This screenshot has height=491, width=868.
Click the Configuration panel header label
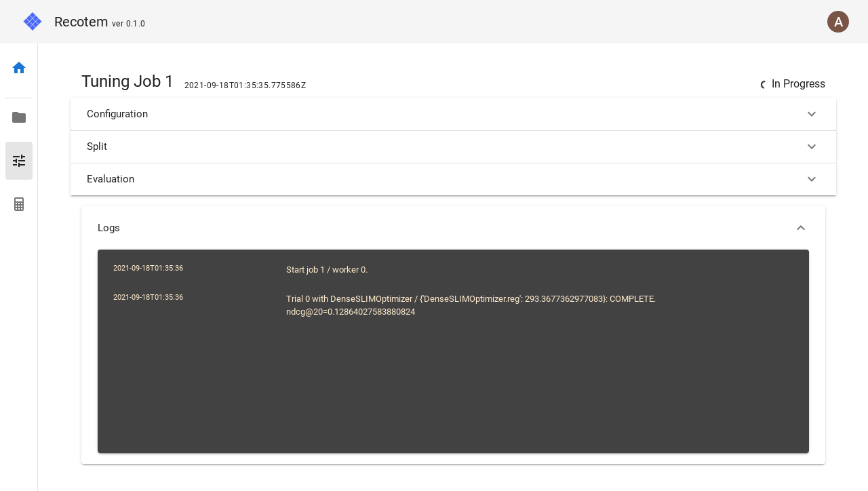(117, 114)
